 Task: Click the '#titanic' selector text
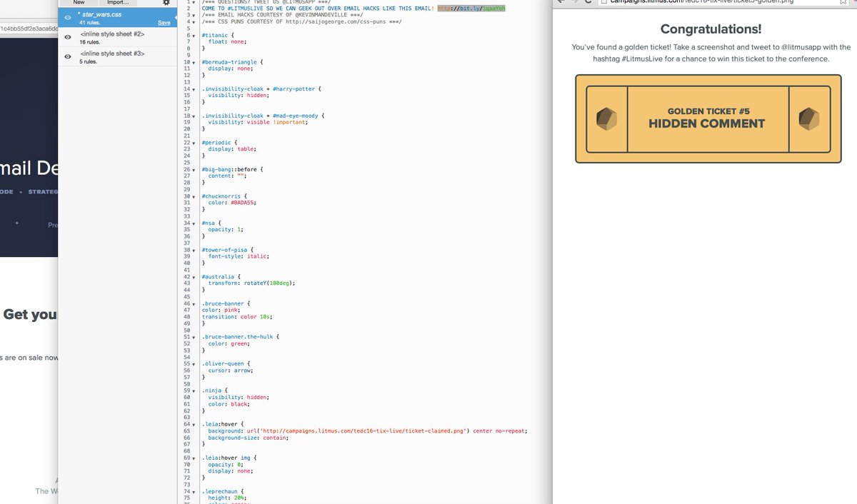[216, 35]
